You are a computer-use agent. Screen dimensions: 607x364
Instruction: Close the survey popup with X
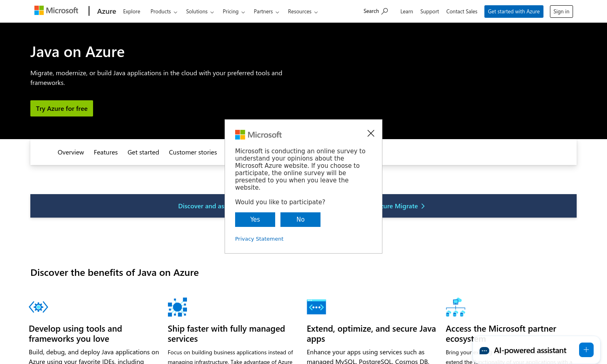tap(371, 133)
